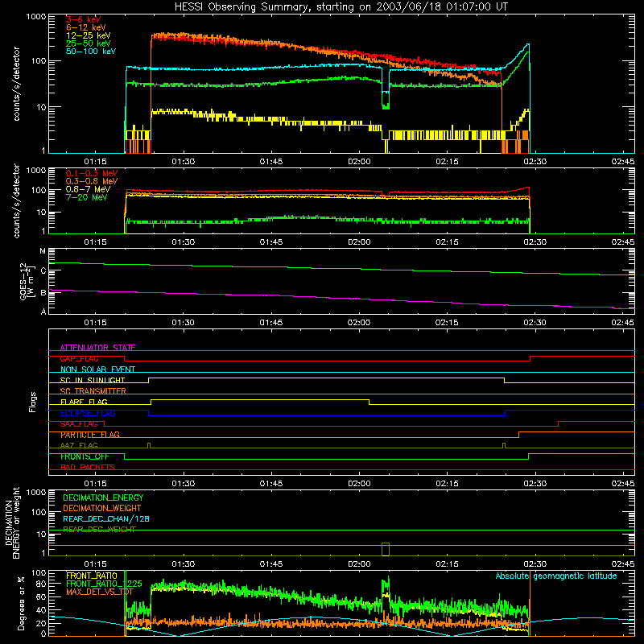Click the cyan 50-100 keV legend label
This screenshot has height=644, width=644.
[x=91, y=52]
